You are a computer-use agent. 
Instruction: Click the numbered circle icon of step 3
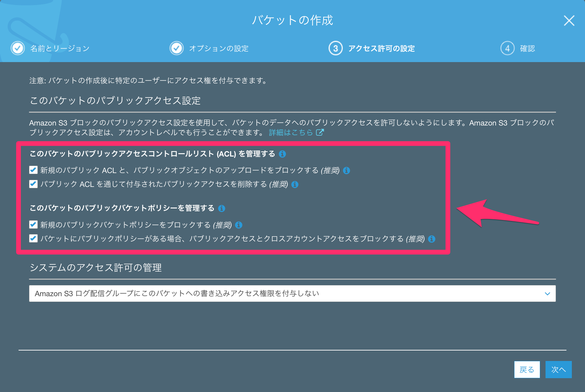point(335,48)
